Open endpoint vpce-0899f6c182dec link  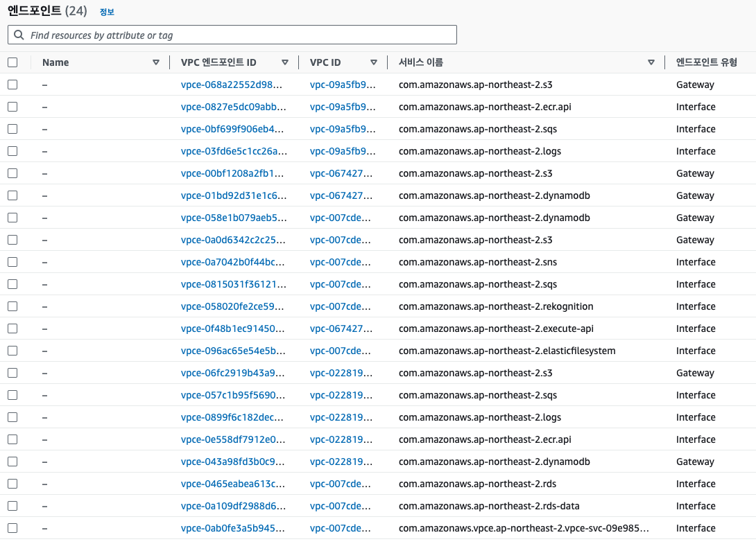232,417
